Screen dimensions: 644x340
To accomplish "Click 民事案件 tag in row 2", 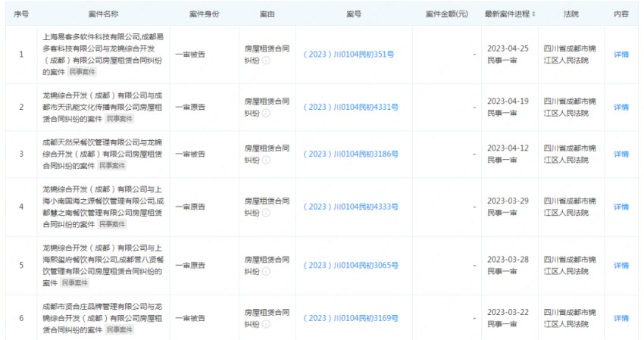I will [x=119, y=119].
